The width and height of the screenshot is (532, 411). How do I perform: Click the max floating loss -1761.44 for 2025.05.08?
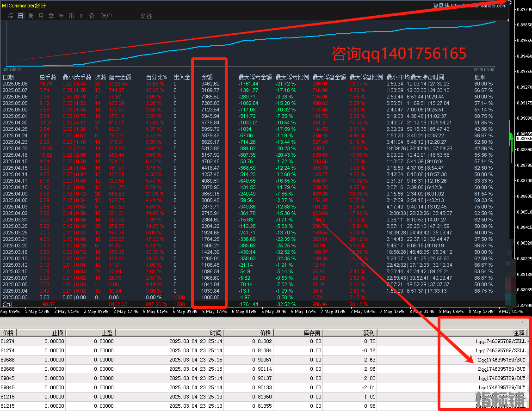pyautogui.click(x=248, y=84)
